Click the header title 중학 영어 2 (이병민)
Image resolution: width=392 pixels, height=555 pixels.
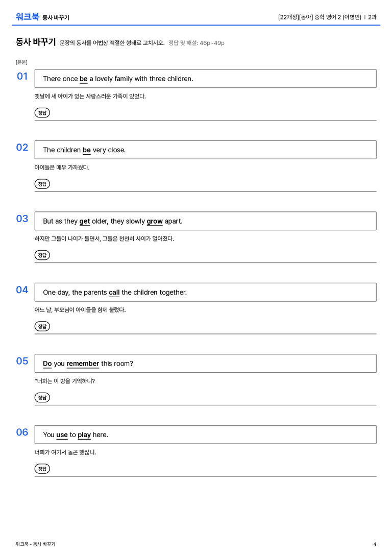click(x=338, y=17)
